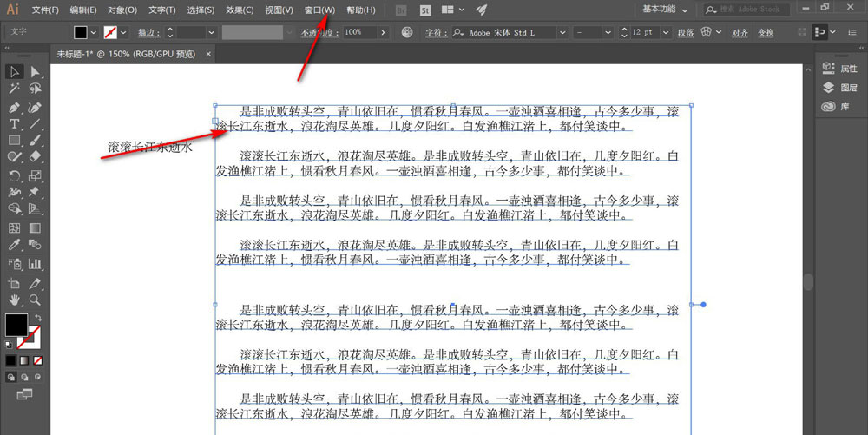Open the 窗口(W) menu

[319, 10]
